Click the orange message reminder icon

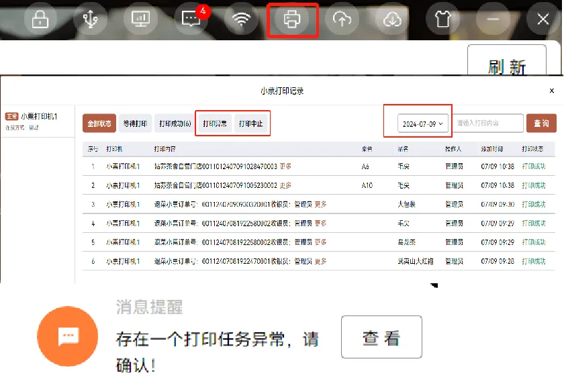(68, 337)
